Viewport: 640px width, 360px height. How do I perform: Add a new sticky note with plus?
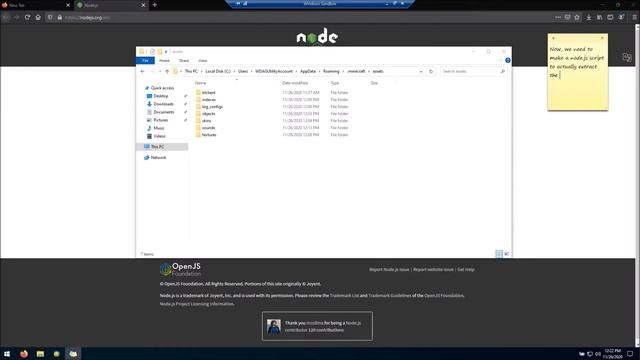click(x=553, y=38)
